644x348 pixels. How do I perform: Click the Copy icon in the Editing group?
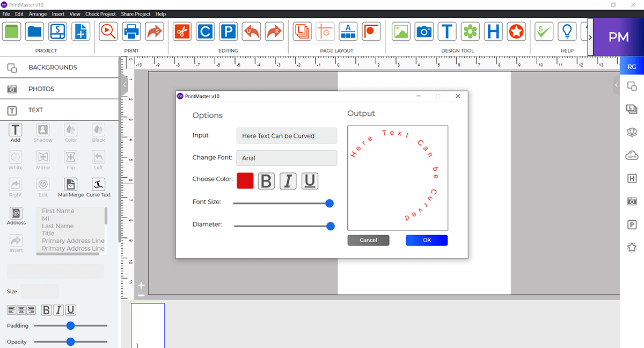click(x=205, y=31)
